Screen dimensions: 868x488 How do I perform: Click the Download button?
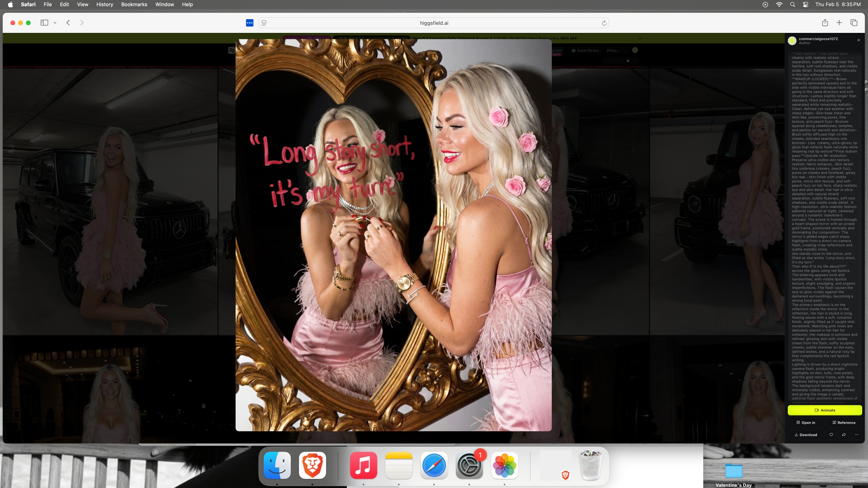(x=806, y=435)
